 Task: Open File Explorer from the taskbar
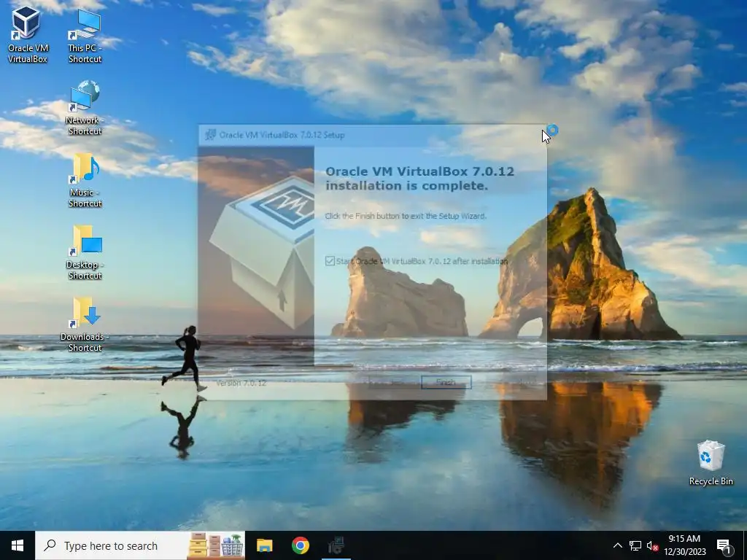point(264,545)
